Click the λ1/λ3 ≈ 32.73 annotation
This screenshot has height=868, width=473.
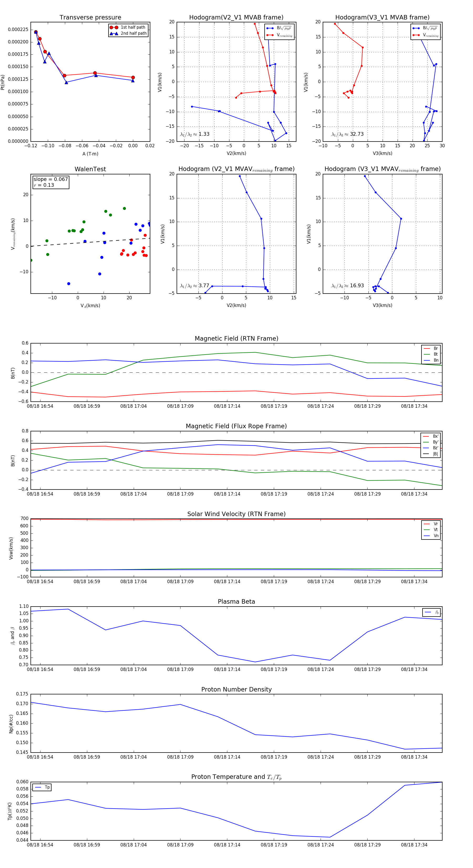click(347, 134)
